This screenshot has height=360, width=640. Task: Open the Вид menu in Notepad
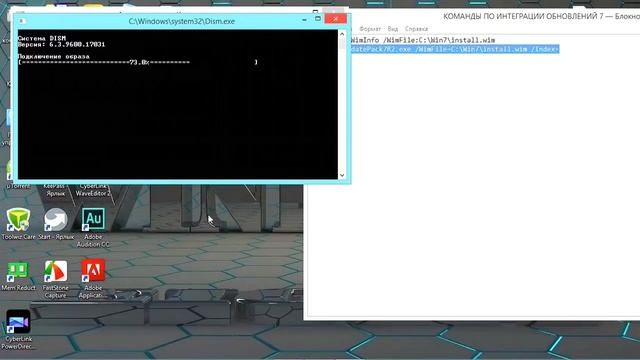coord(393,29)
